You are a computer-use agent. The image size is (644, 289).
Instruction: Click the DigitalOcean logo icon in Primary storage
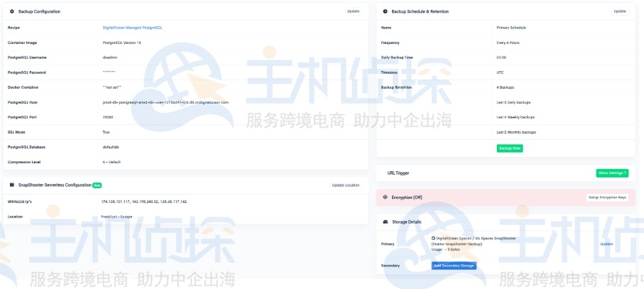[433, 238]
